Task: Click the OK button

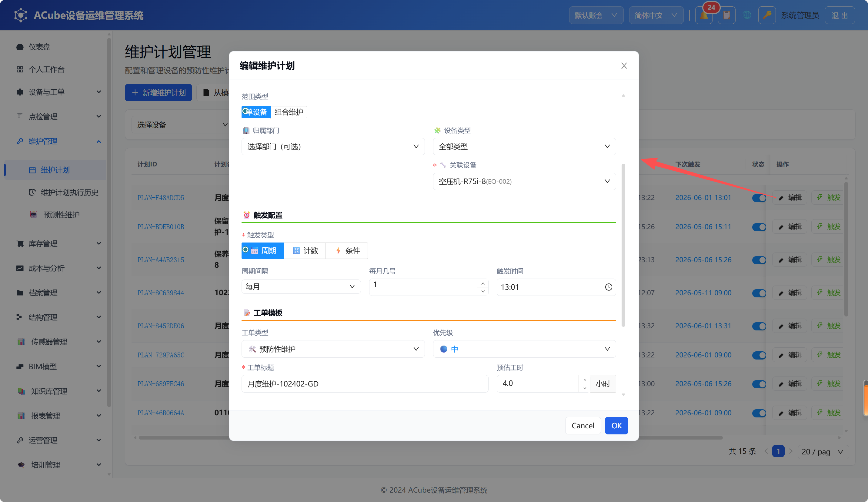Action: point(616,426)
